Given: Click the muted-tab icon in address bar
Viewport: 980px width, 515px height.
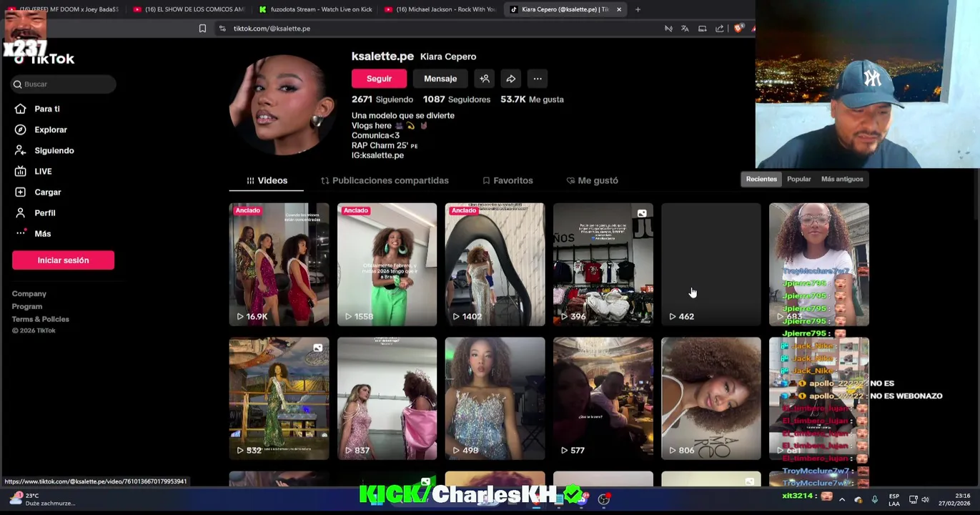Looking at the screenshot, I should click(668, 29).
